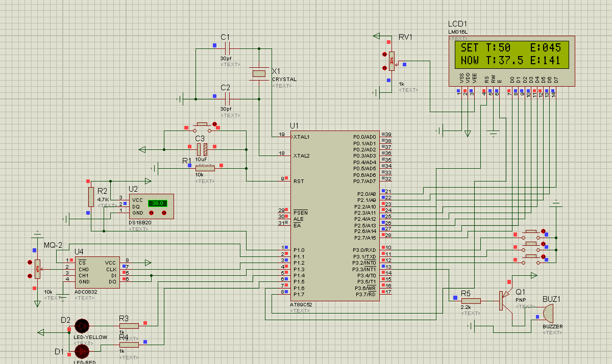Click the 'P1.0' pin label on U1
The image size is (612, 364).
(x=299, y=250)
